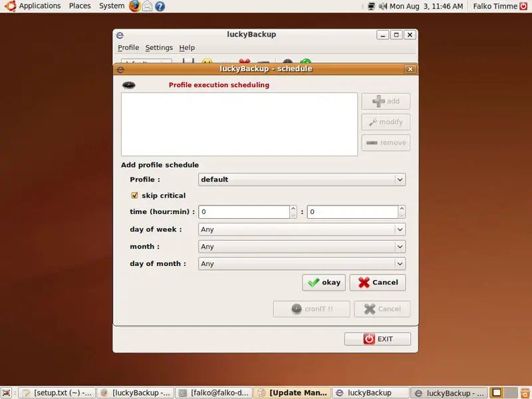Screen dimensions: 532x399
Task: Click the hour input field
Action: tap(244, 212)
